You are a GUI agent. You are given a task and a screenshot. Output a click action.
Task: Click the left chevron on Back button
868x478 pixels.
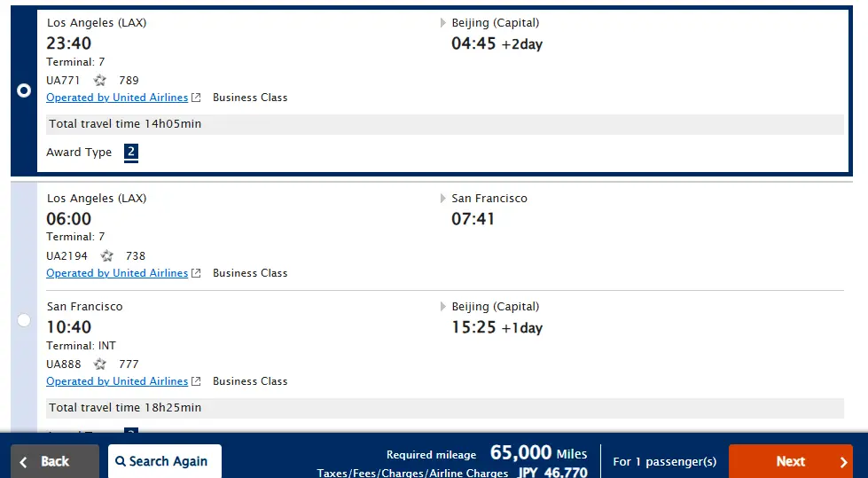pos(23,462)
